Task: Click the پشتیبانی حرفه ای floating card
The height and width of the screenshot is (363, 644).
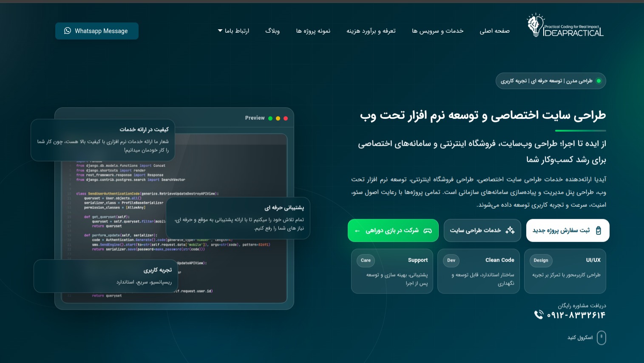Action: (x=238, y=218)
